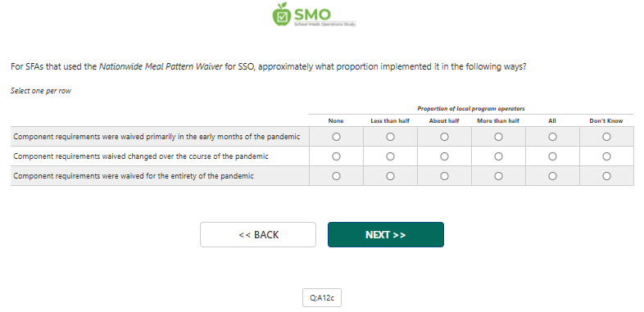Select Don't Know for early months row
Screen dimensions: 644x312
(606, 137)
